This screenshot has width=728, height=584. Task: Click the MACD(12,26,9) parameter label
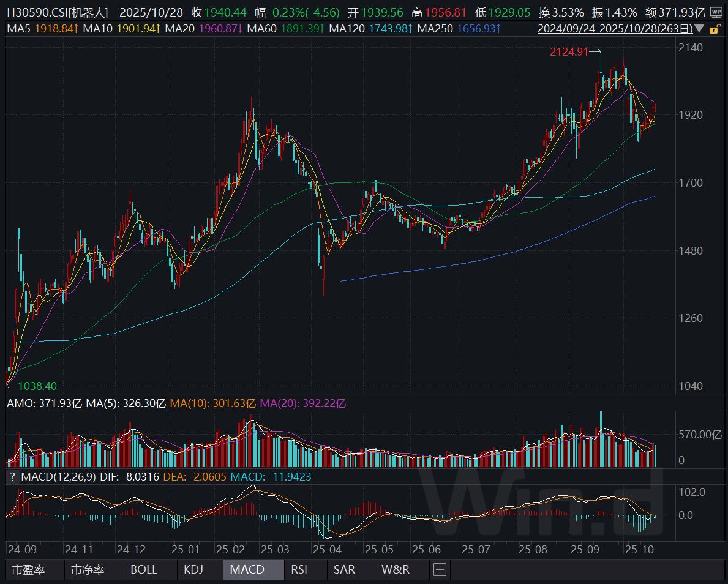(59, 477)
